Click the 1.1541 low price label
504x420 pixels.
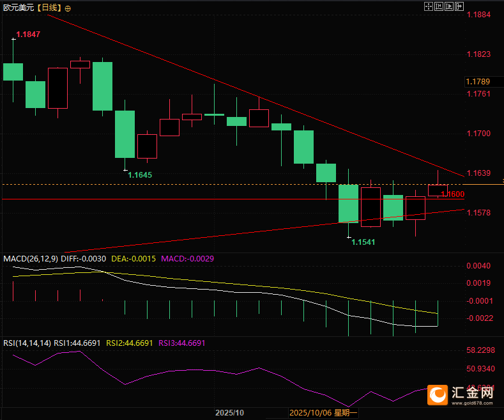tap(363, 242)
